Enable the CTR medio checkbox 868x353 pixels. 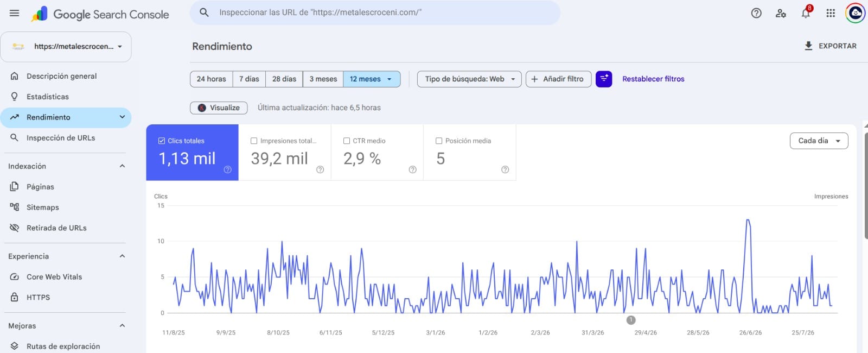pyautogui.click(x=347, y=141)
